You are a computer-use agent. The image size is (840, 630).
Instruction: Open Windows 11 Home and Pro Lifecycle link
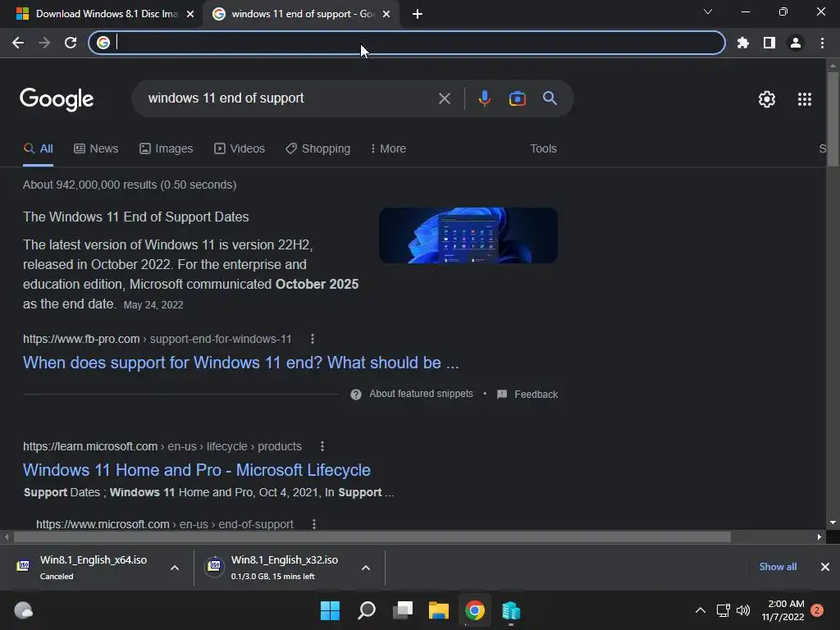tap(197, 470)
